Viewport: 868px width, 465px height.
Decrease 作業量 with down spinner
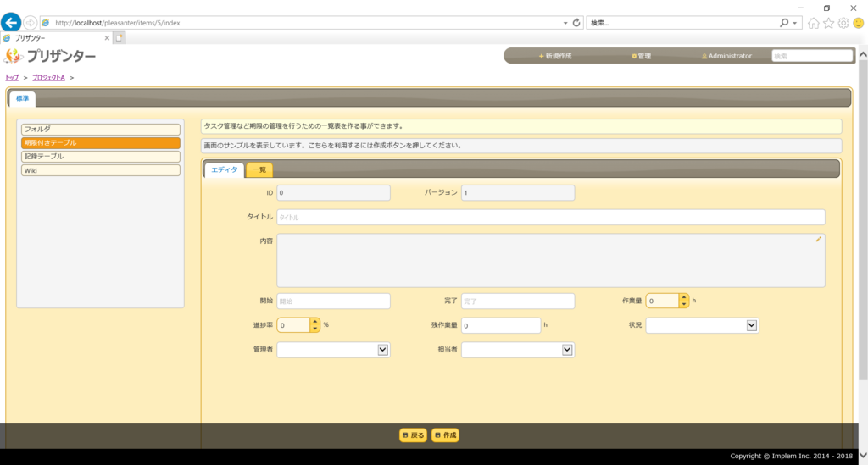coord(684,304)
